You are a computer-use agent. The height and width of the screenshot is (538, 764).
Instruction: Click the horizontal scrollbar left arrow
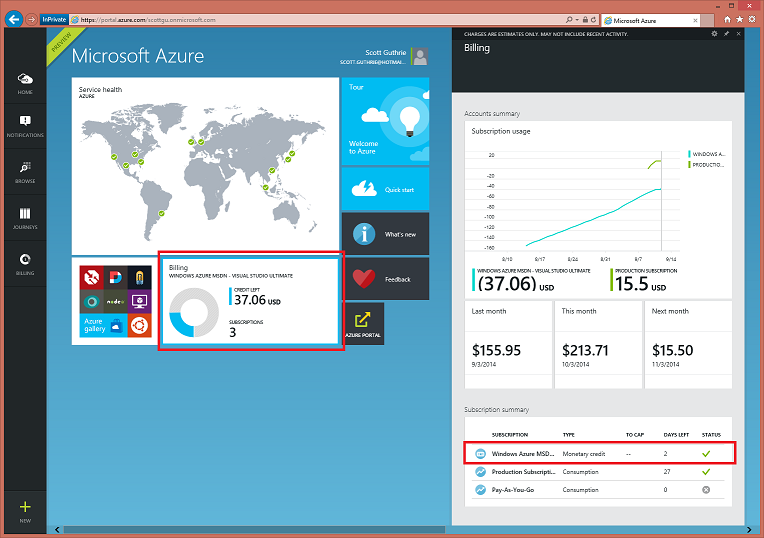(x=57, y=530)
